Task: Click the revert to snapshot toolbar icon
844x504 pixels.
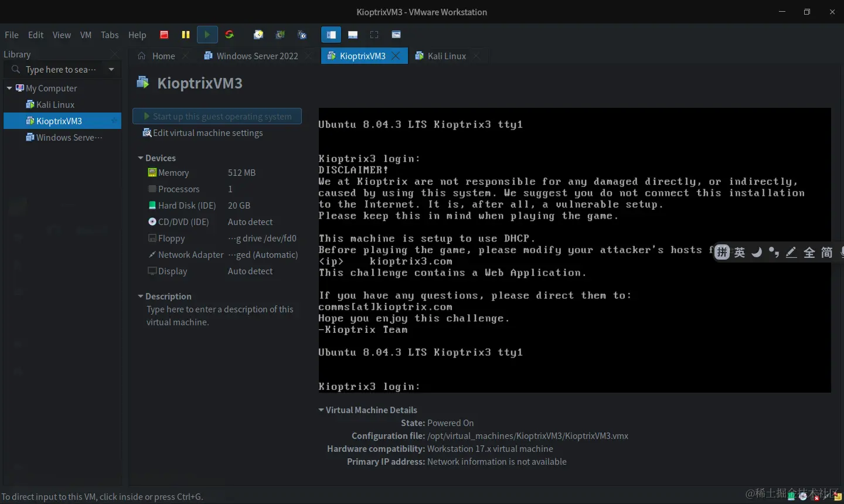Action: coord(280,35)
